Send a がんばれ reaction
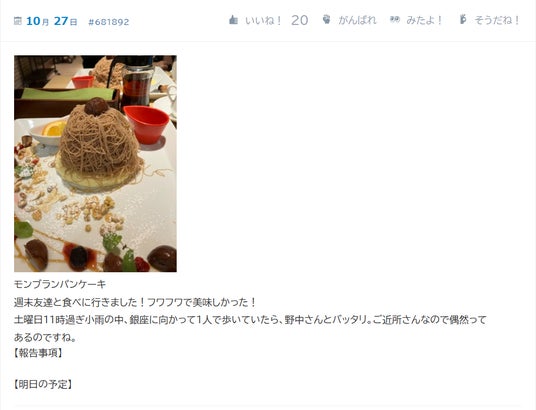 [357, 20]
